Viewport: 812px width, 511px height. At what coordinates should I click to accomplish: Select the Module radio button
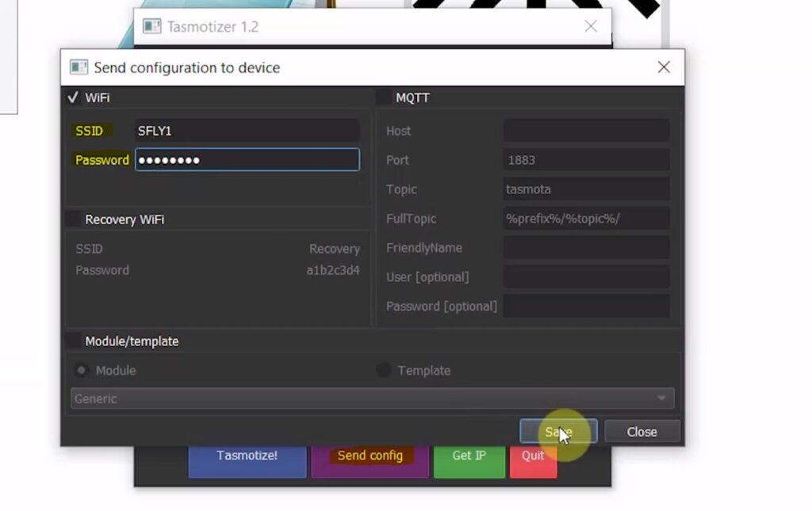[x=81, y=370]
